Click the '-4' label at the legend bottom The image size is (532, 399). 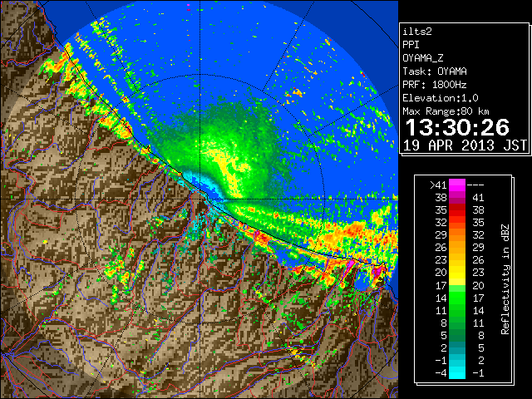coord(441,373)
